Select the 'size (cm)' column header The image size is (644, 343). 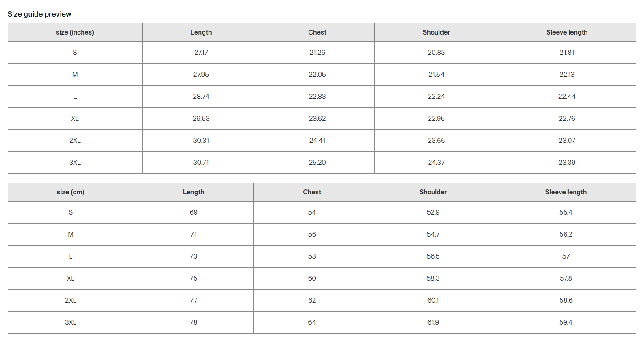tap(70, 192)
